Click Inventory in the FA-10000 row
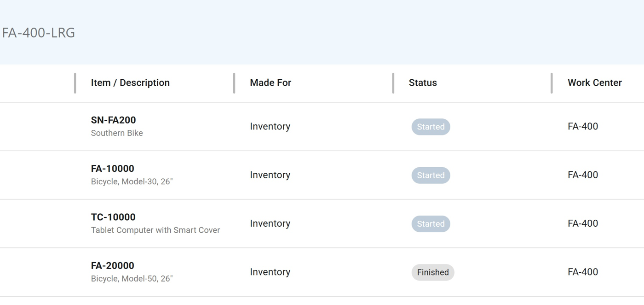This screenshot has height=305, width=644. pos(270,175)
